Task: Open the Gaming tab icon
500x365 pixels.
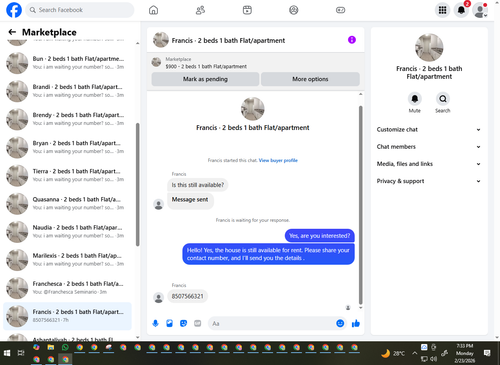Action: pos(340,10)
